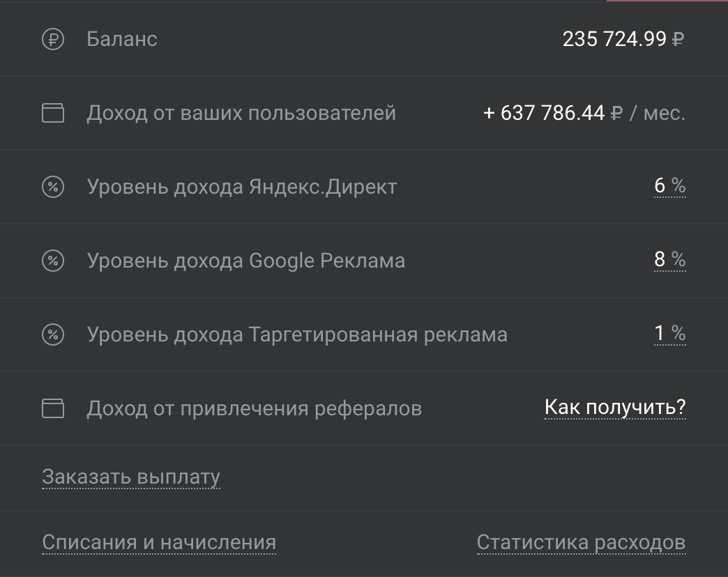Adjust the 1 % targeted ads income level
728x577 pixels.
pos(669,334)
